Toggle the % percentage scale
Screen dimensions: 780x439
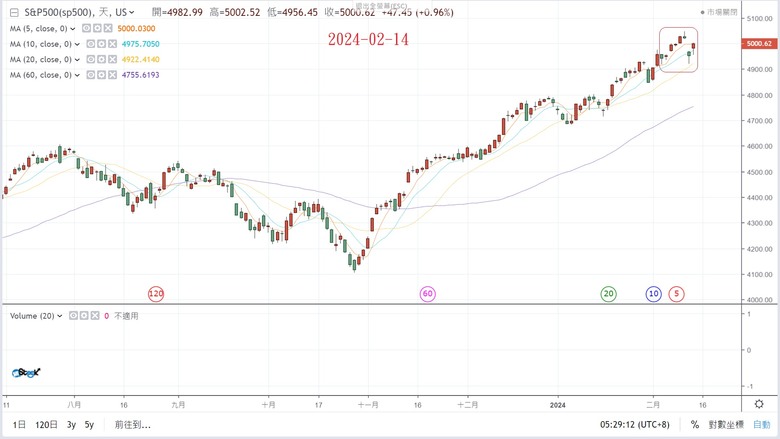click(695, 425)
